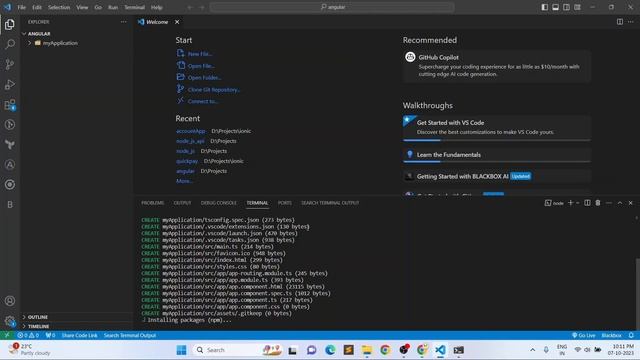Screen dimensions: 640x360
Task: Open the Explorer view in activity bar
Action: [10, 24]
